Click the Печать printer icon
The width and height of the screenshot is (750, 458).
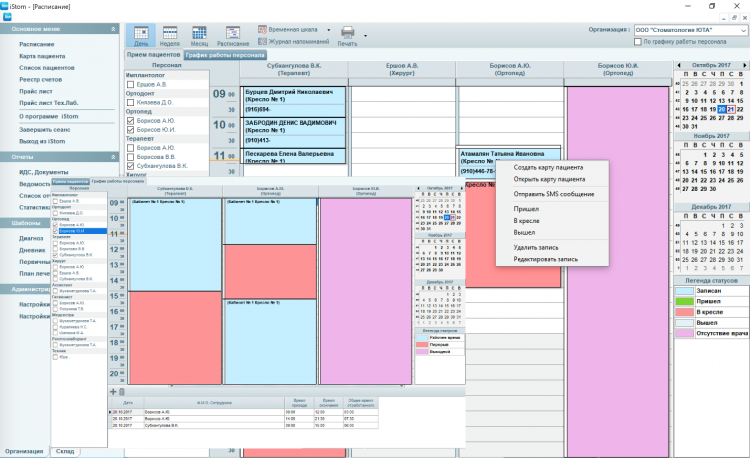(x=348, y=35)
